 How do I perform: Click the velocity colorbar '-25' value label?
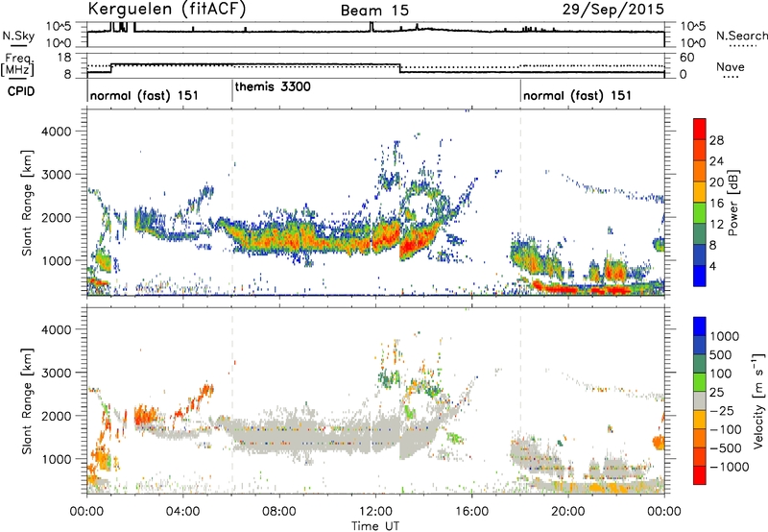coord(723,410)
